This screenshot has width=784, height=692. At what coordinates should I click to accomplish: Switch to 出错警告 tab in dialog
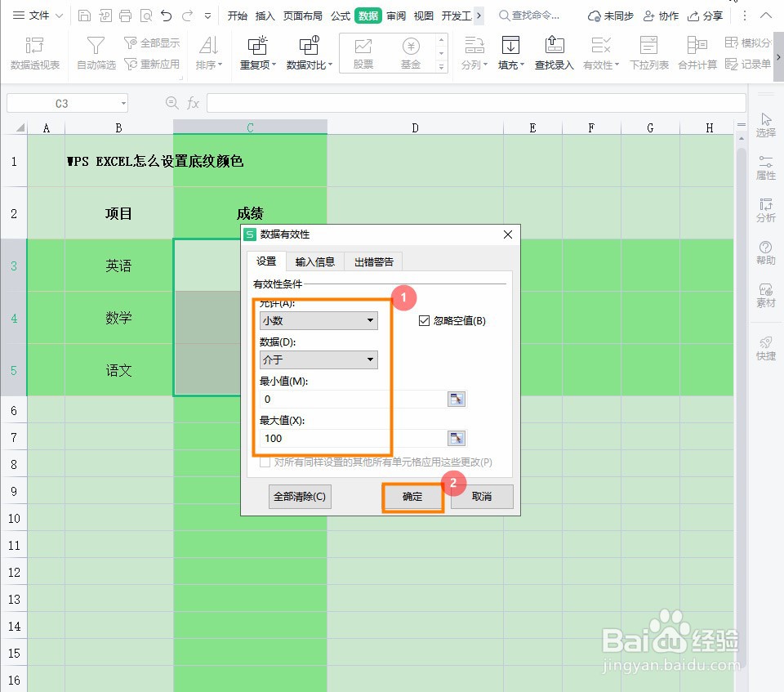click(373, 261)
